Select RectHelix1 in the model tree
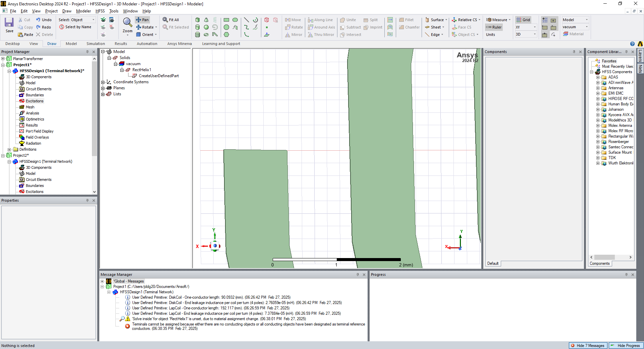Viewport: 644px width, 349px height. [142, 70]
